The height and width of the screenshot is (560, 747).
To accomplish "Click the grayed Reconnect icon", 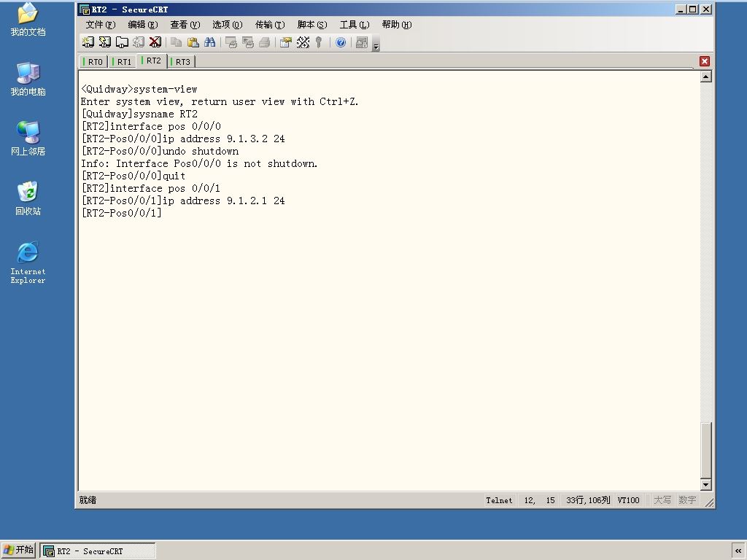I will [x=139, y=42].
